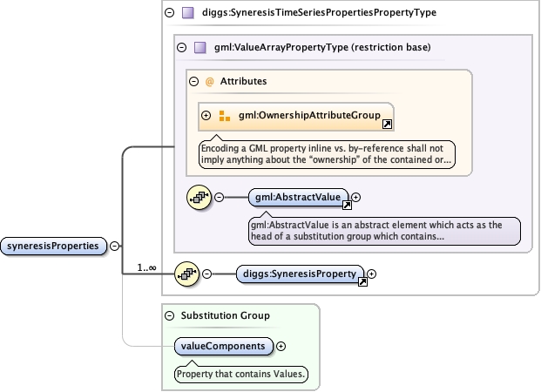Viewport: 541px width, 392px height.
Task: Click the Attributes @ symbol icon
Action: [209, 81]
